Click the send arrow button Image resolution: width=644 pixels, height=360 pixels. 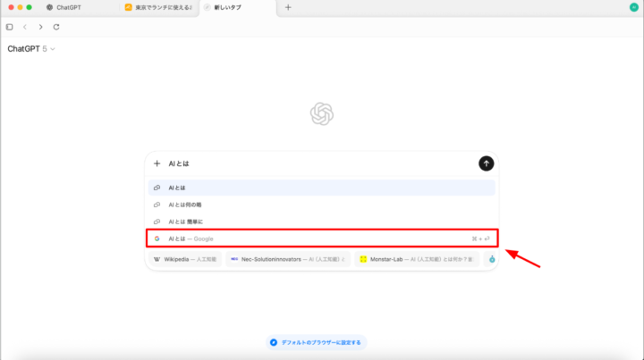[486, 163]
